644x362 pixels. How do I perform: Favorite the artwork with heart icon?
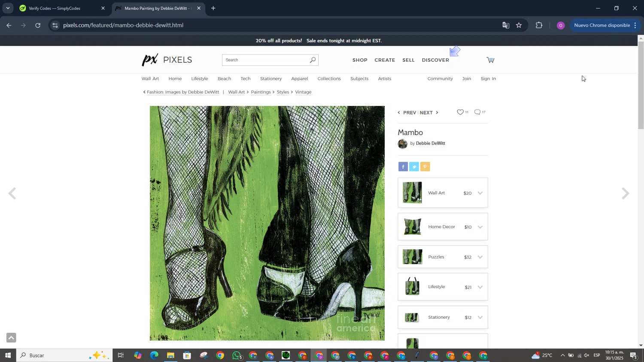460,112
